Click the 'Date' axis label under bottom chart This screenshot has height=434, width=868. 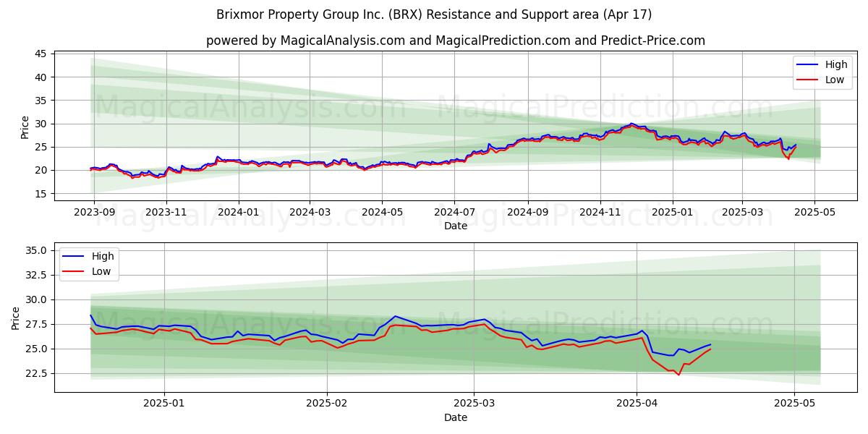click(x=456, y=417)
